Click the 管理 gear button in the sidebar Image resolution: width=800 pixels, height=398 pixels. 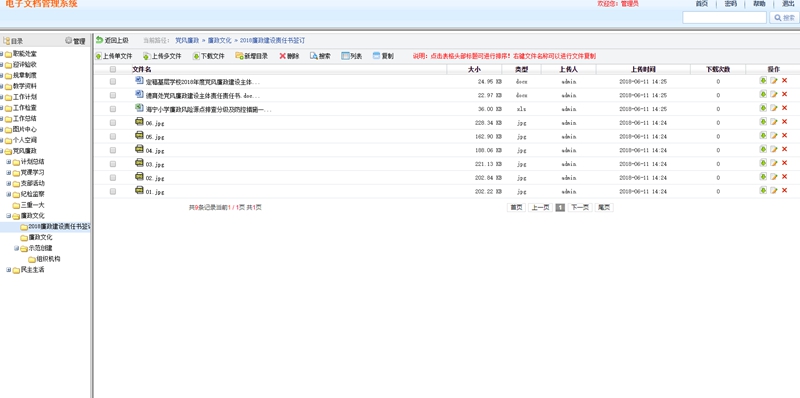pos(76,41)
